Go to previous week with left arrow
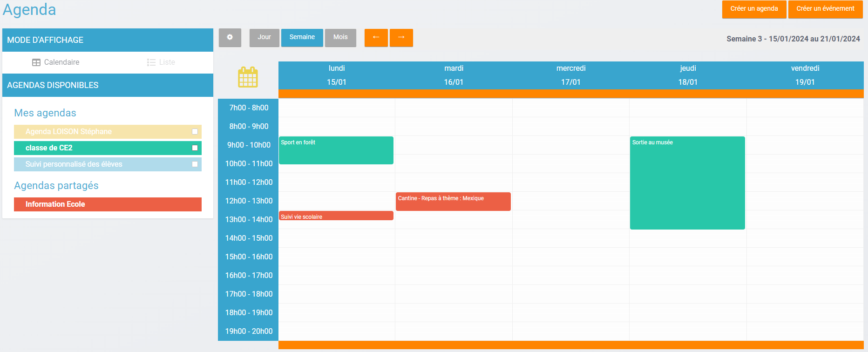The width and height of the screenshot is (868, 352). click(x=376, y=38)
